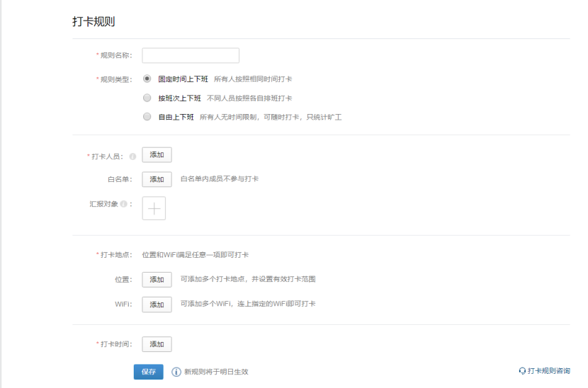
Task: Click the text 所有人按照相同时间打卡
Action: [x=253, y=79]
